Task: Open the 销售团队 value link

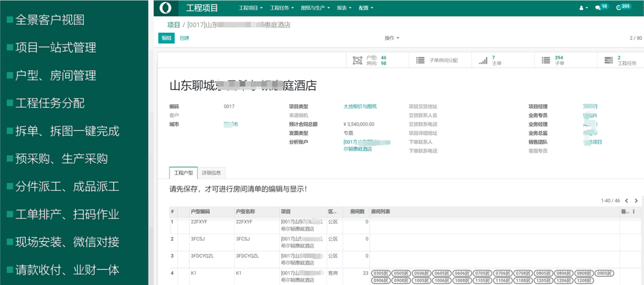Action: point(592,142)
